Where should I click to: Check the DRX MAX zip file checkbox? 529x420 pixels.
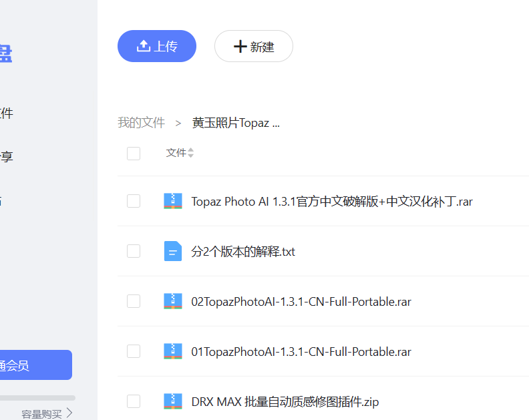point(134,401)
